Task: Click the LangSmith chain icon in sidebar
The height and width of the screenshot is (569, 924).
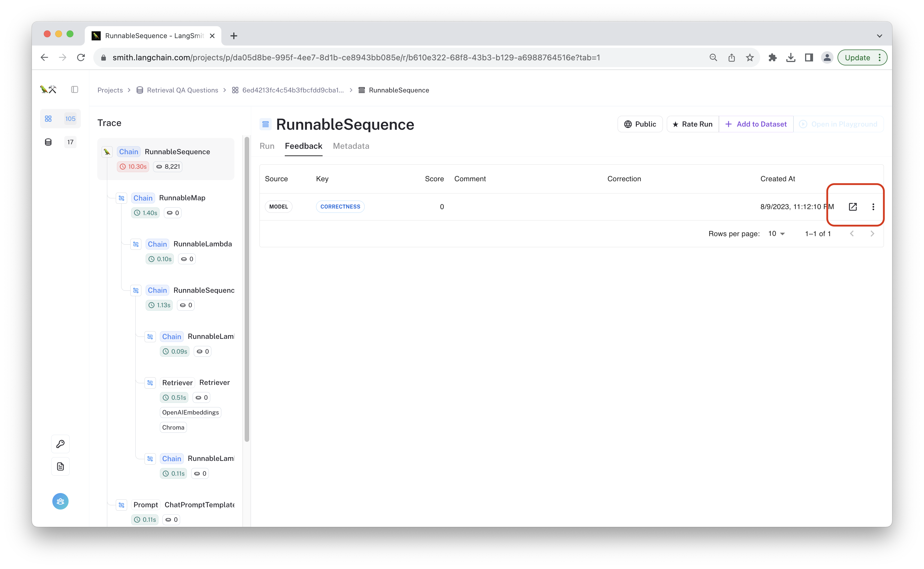Action: click(x=49, y=118)
